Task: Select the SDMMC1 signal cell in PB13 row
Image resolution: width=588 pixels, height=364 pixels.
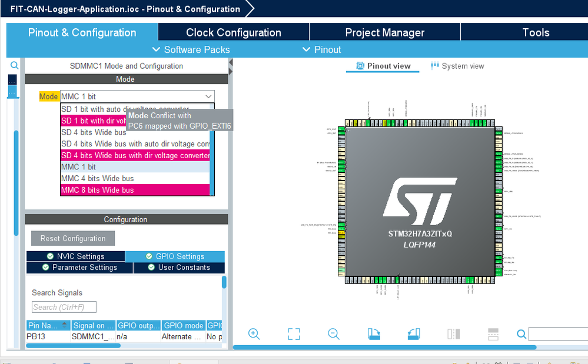Action: point(94,336)
